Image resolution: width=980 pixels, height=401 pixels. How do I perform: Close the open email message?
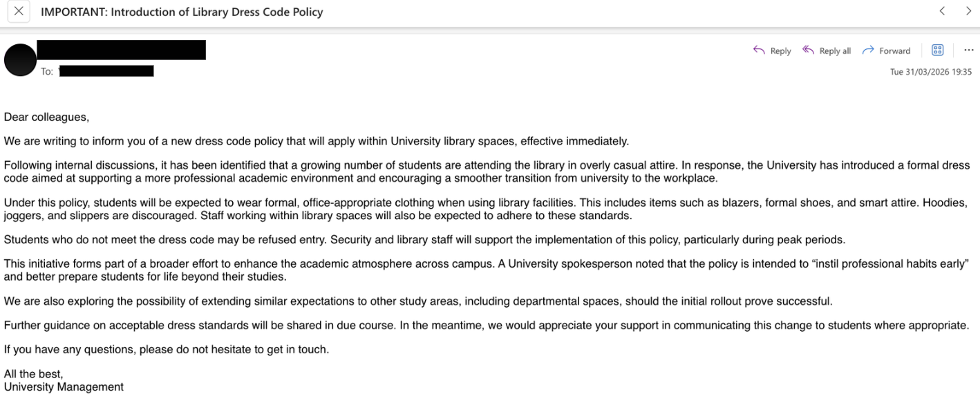pyautogui.click(x=18, y=11)
